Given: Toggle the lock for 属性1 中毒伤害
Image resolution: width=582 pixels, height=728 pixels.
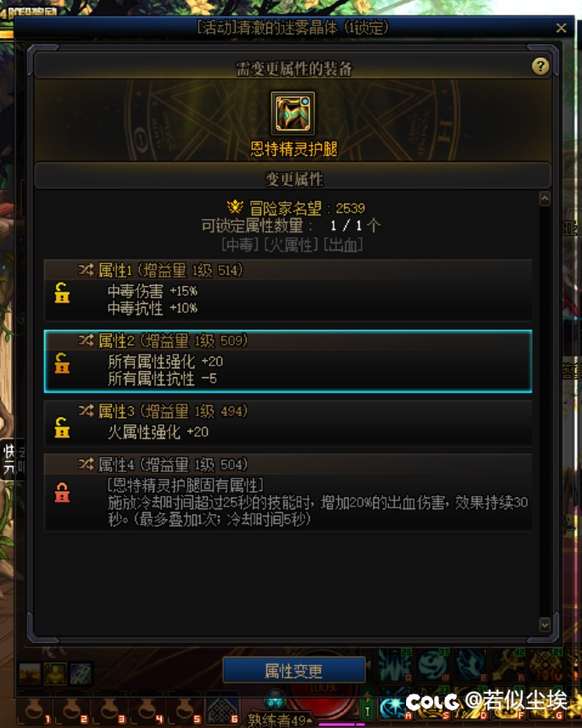Looking at the screenshot, I should pyautogui.click(x=62, y=293).
